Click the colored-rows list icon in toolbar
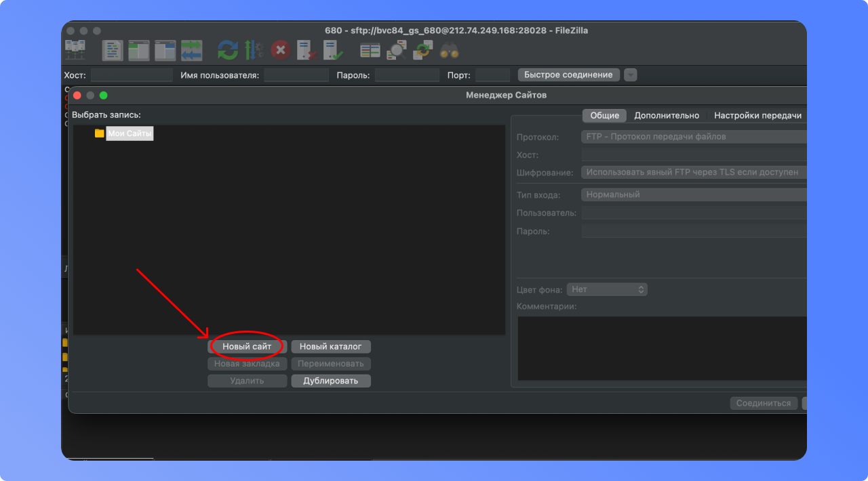Screen dimensions: 868x481 click(x=370, y=50)
